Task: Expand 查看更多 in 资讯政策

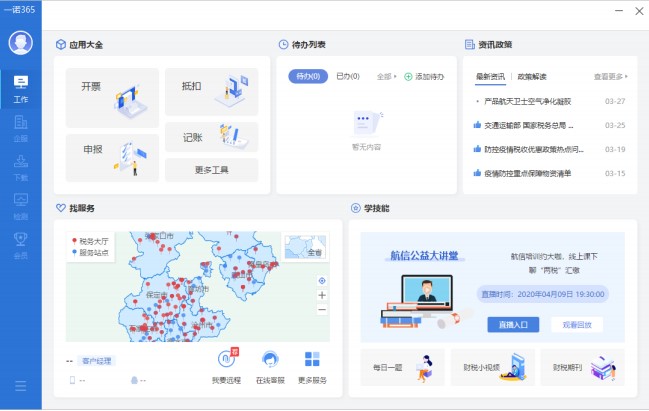Action: click(611, 76)
